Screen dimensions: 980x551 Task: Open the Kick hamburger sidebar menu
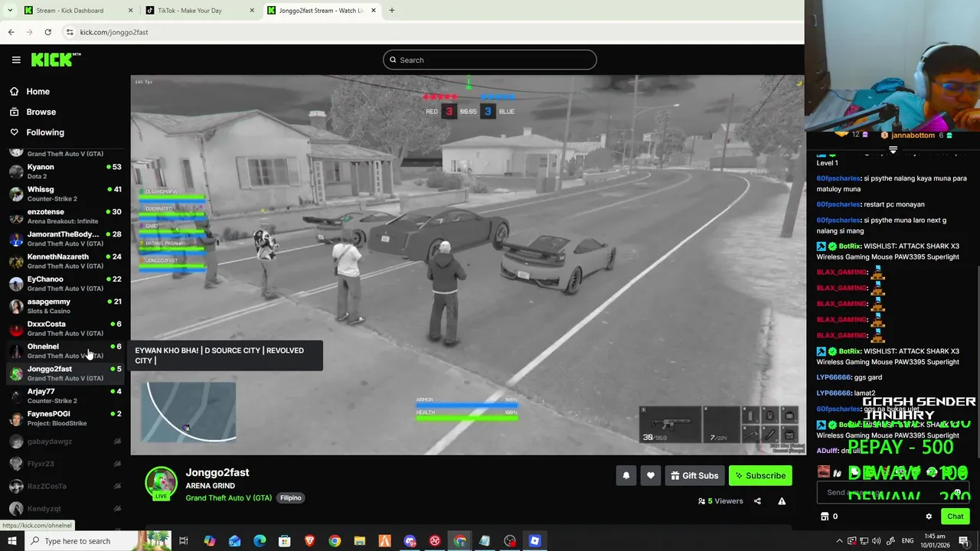16,60
